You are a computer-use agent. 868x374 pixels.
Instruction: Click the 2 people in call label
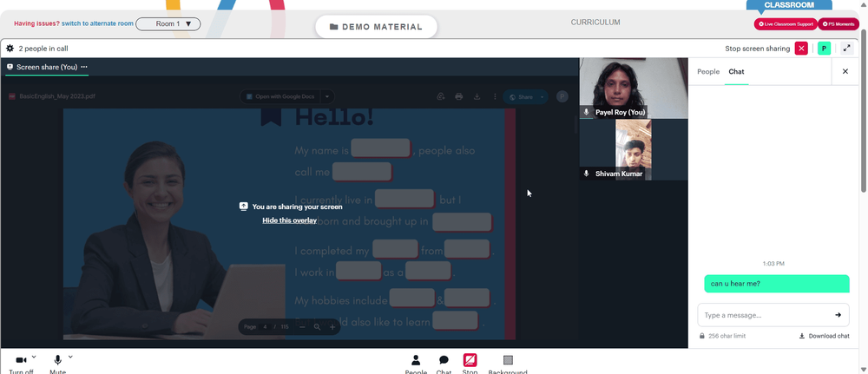coord(43,49)
